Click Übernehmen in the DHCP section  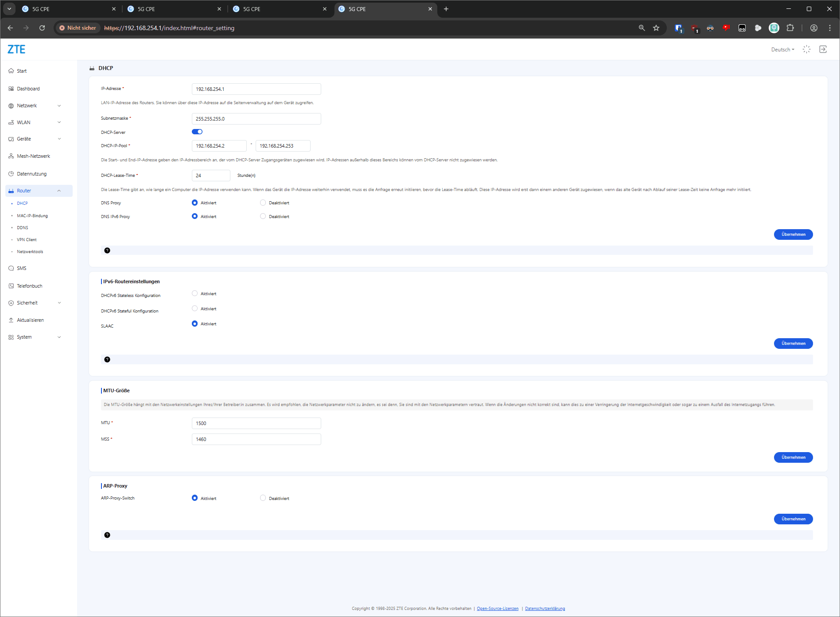coord(793,234)
